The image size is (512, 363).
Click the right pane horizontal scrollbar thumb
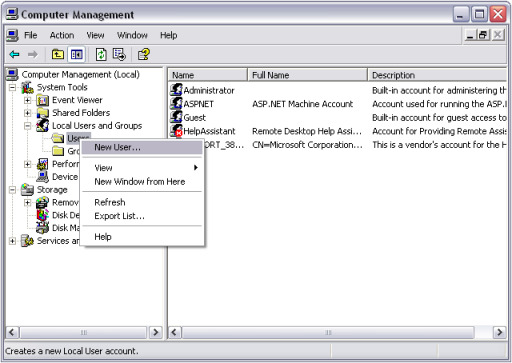point(328,332)
